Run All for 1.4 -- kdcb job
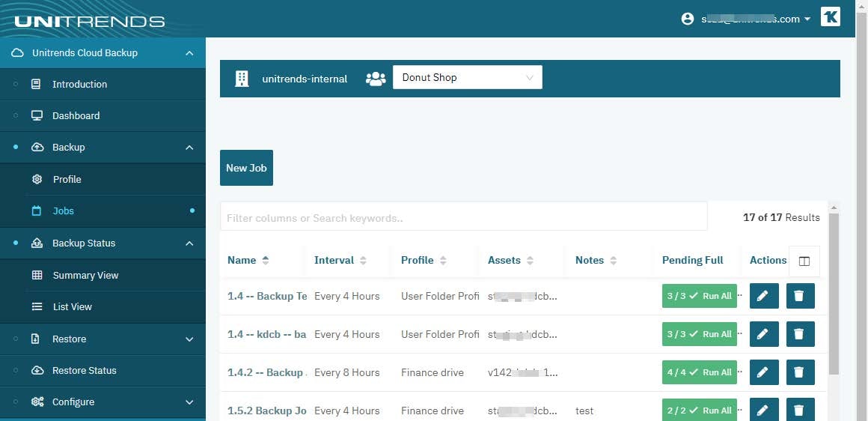Screen dimensions: 868x421 [x=700, y=334]
